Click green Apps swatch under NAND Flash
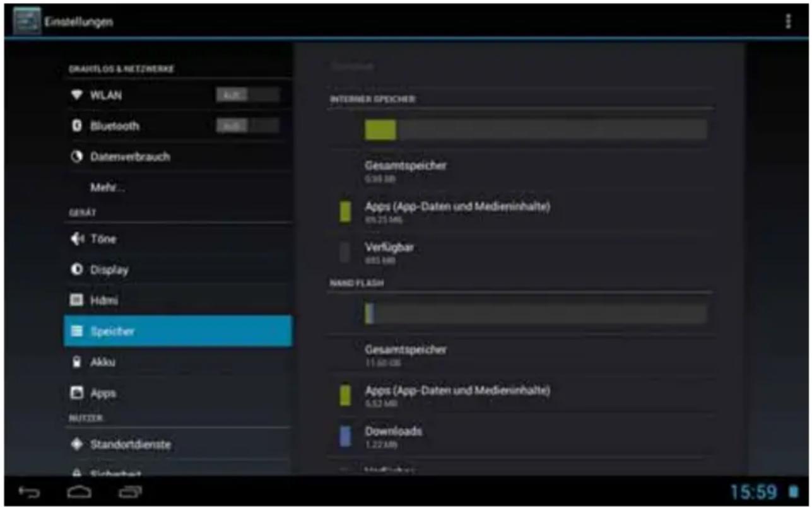Image resolution: width=812 pixels, height=507 pixels. (345, 395)
